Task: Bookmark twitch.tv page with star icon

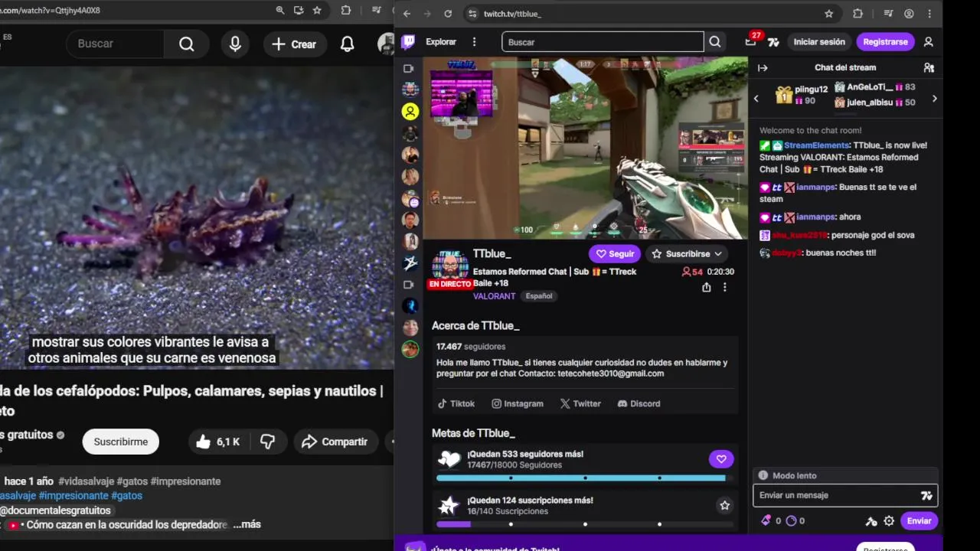Action: [x=828, y=13]
